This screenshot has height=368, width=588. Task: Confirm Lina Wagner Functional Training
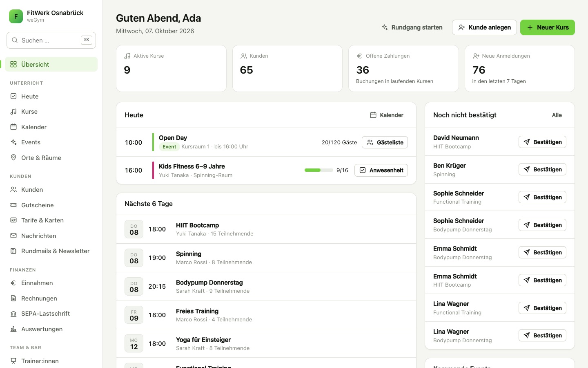[542, 308]
